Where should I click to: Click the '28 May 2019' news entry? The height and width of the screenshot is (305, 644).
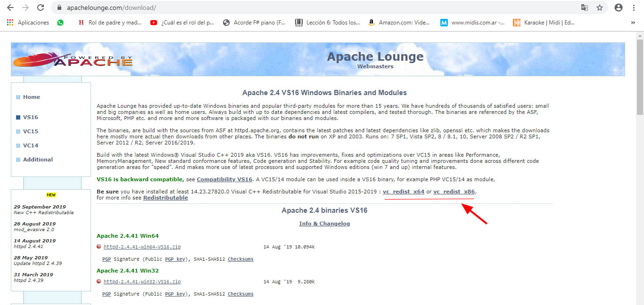point(38,260)
